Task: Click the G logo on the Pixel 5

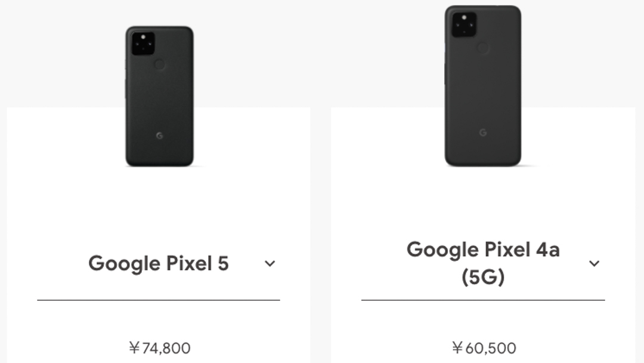Action: coord(159,136)
